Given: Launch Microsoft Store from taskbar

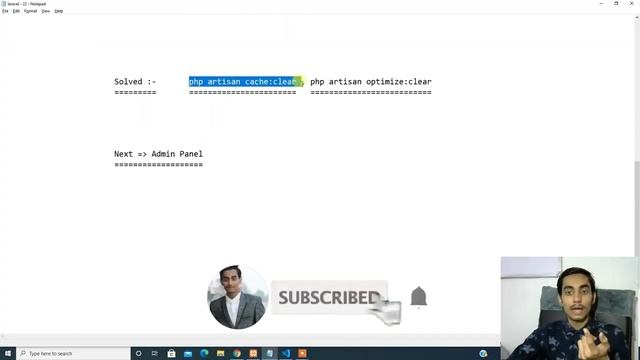Looking at the screenshot, I should (171, 353).
